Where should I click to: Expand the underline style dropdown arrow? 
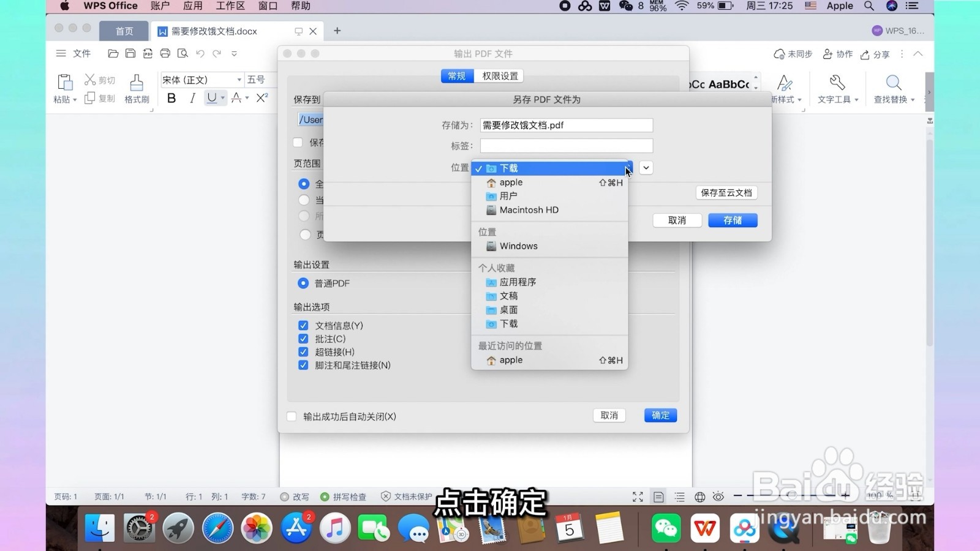(222, 98)
